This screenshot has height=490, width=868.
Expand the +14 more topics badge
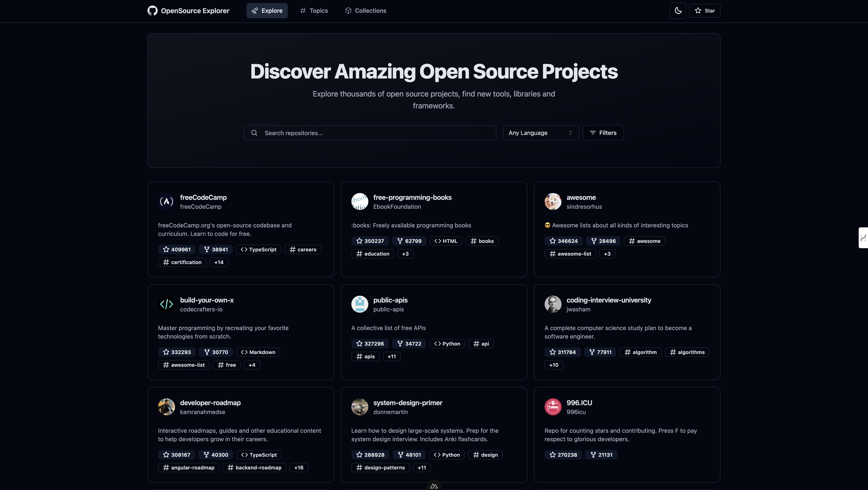[x=219, y=262]
